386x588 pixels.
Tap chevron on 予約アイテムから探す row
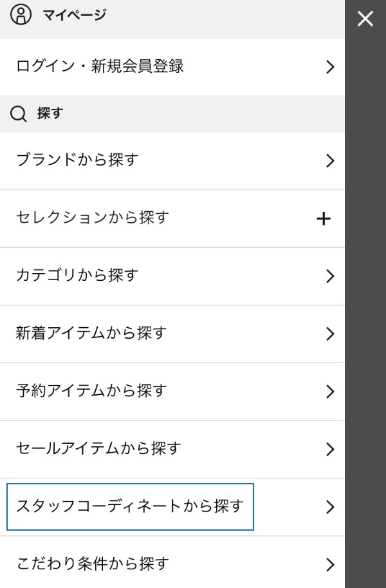(x=330, y=392)
